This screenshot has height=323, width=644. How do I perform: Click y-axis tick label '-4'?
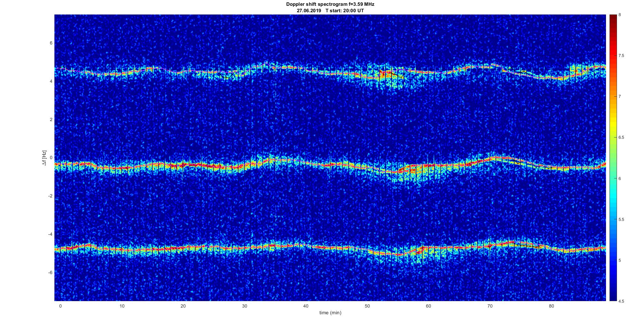tap(50, 234)
